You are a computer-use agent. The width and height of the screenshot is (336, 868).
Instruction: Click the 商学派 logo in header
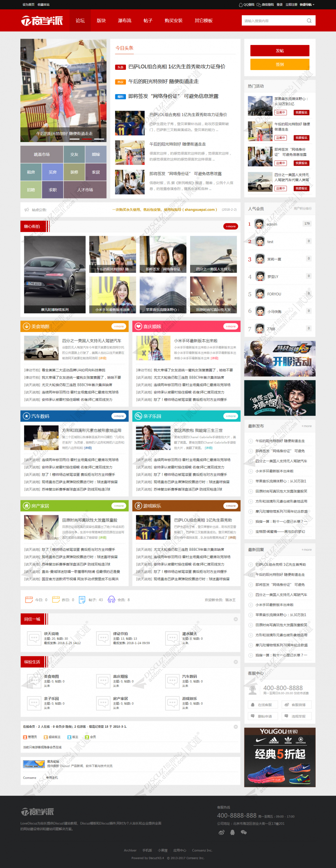(x=42, y=21)
